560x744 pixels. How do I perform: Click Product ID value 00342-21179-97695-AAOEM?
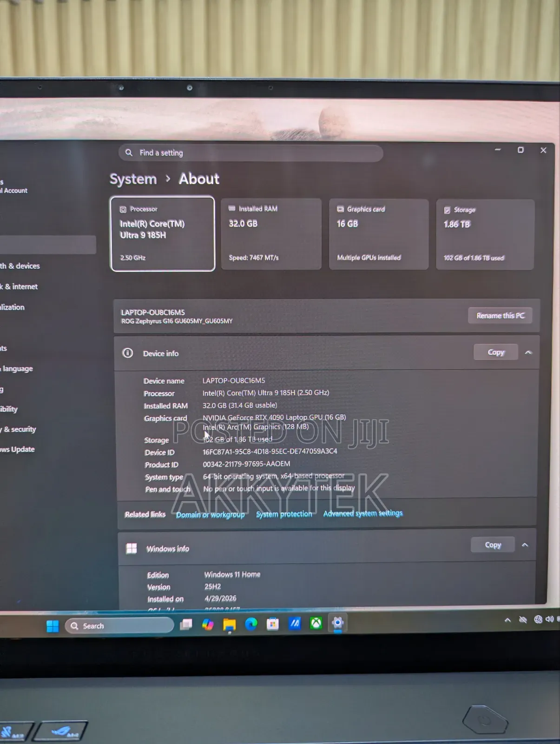click(x=246, y=464)
